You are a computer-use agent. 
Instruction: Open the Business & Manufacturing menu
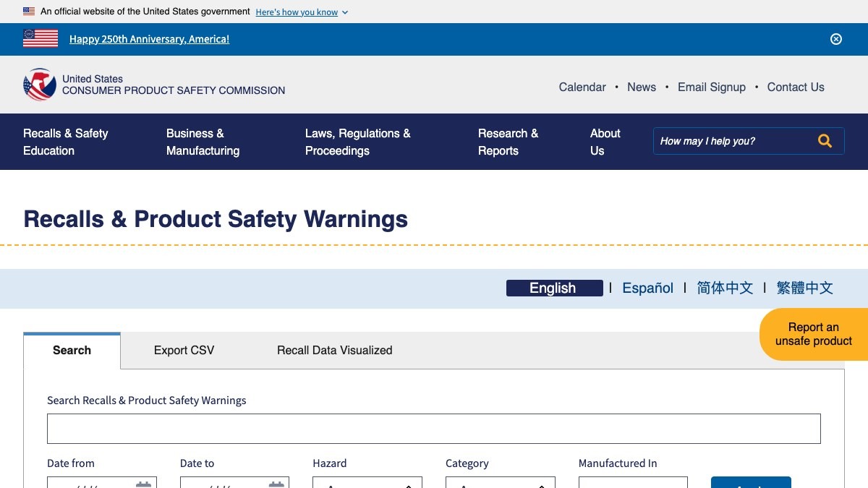[x=203, y=142]
